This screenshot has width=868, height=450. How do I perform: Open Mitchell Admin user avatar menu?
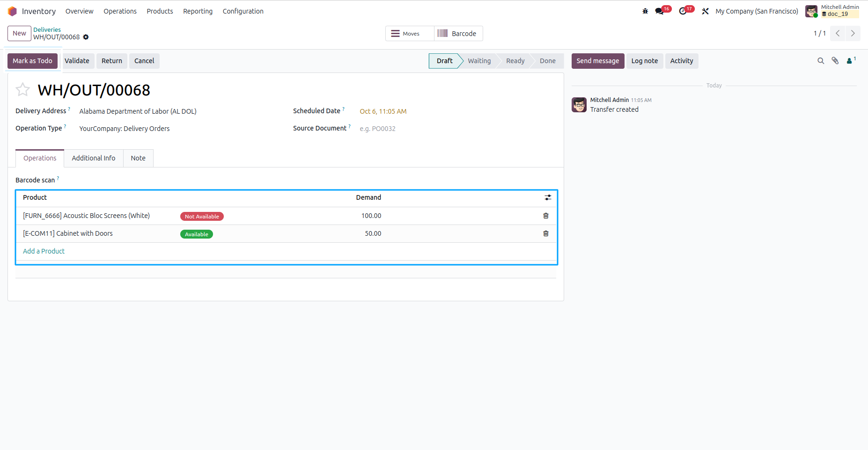(811, 11)
